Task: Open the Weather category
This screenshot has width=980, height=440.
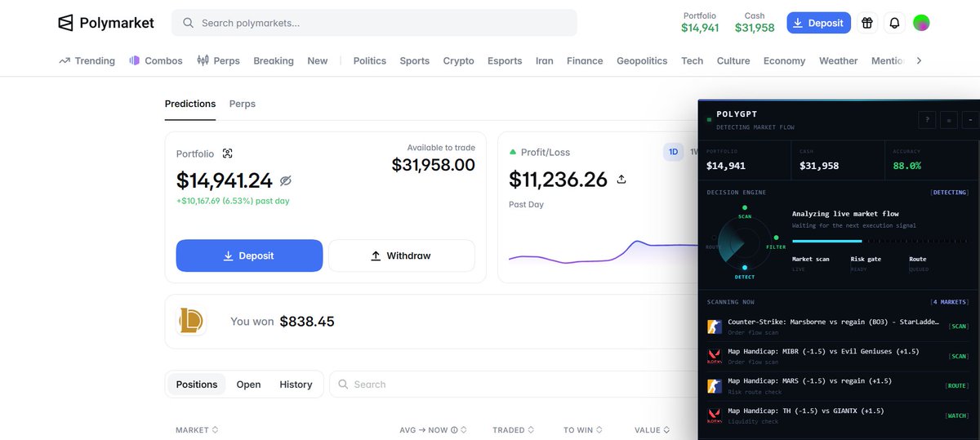Action: point(839,60)
